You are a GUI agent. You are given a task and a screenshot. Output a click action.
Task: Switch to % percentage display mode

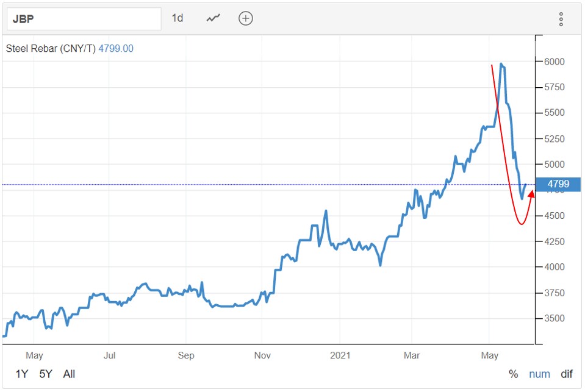[x=513, y=374]
